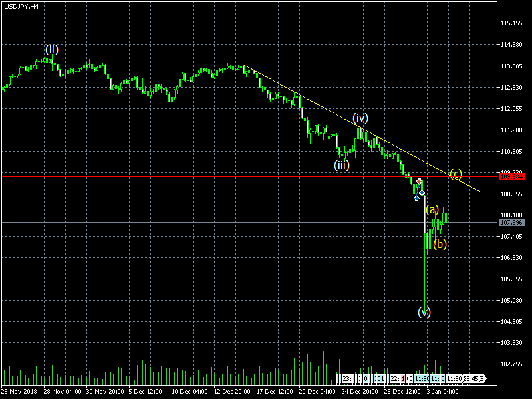The image size is (532, 399).
Task: Select the "(iii)" wave label
Action: [x=342, y=165]
